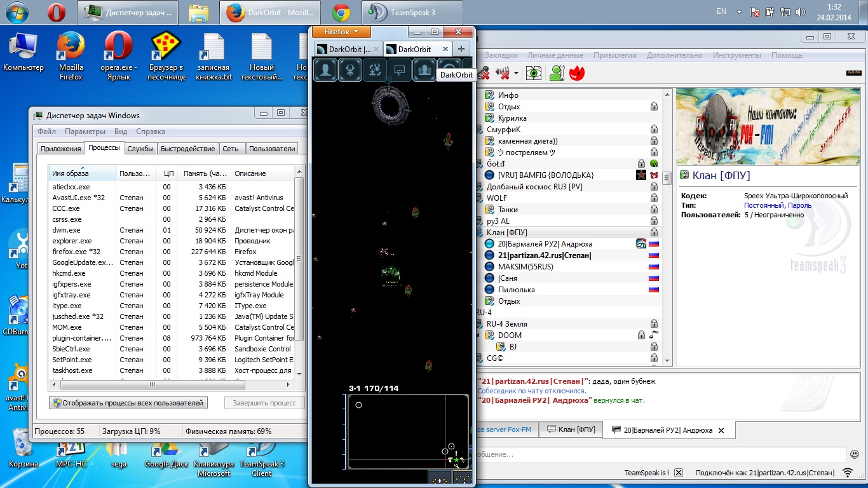Switch to Приложения tab in Task Manager

coord(60,149)
